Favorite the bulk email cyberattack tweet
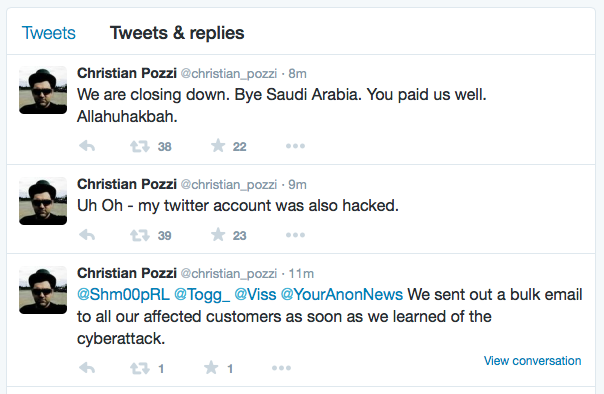 [211, 367]
